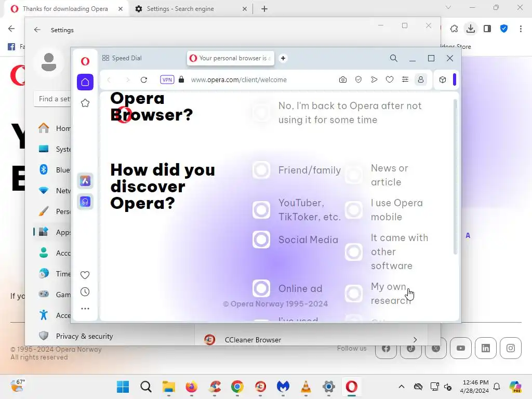The height and width of the screenshot is (399, 532).
Task: Open Bookmarks star icon in Opera sidebar
Action: 85,103
